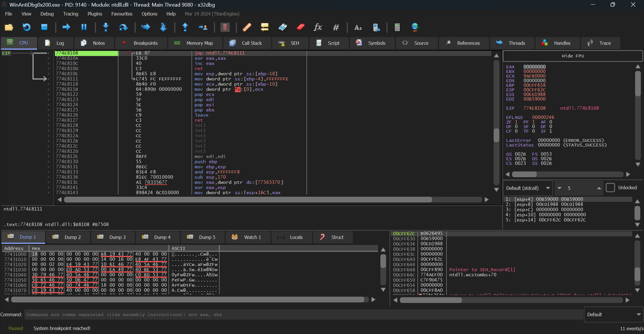Click the Step into icon
Image resolution: width=644 pixels, height=334 pixels.
(x=106, y=27)
